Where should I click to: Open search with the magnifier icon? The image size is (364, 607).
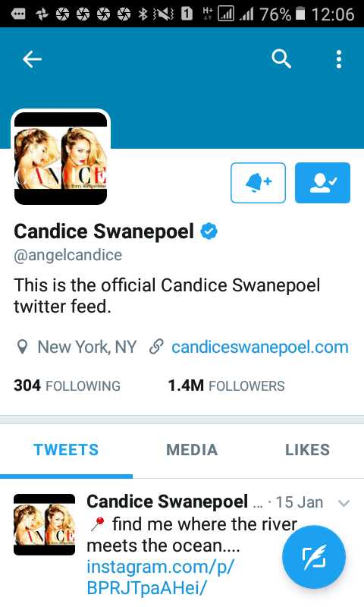point(281,59)
